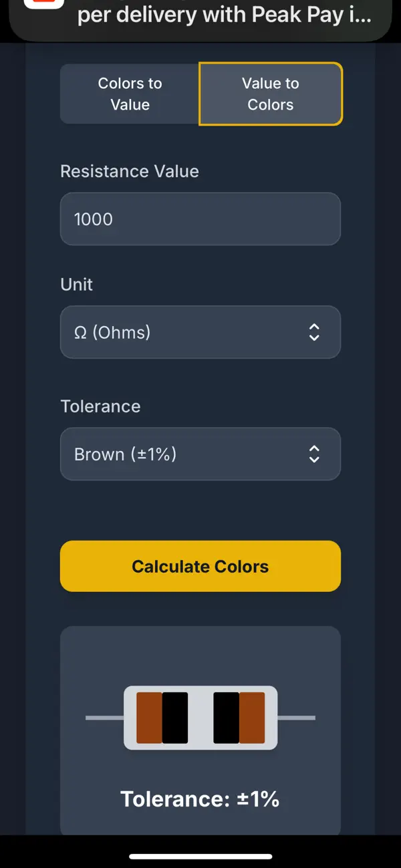Click the first brown band on resistor
Viewport: 401px width, 868px height.
pyautogui.click(x=147, y=717)
